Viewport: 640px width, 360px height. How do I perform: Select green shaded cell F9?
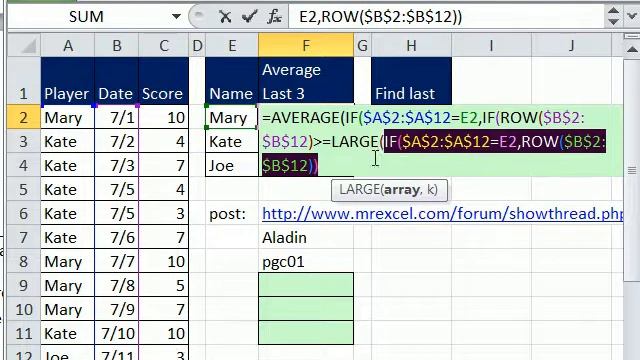pos(306,285)
